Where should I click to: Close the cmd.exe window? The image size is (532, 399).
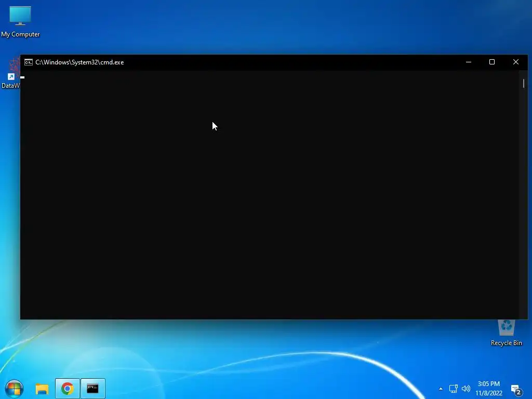(x=516, y=62)
